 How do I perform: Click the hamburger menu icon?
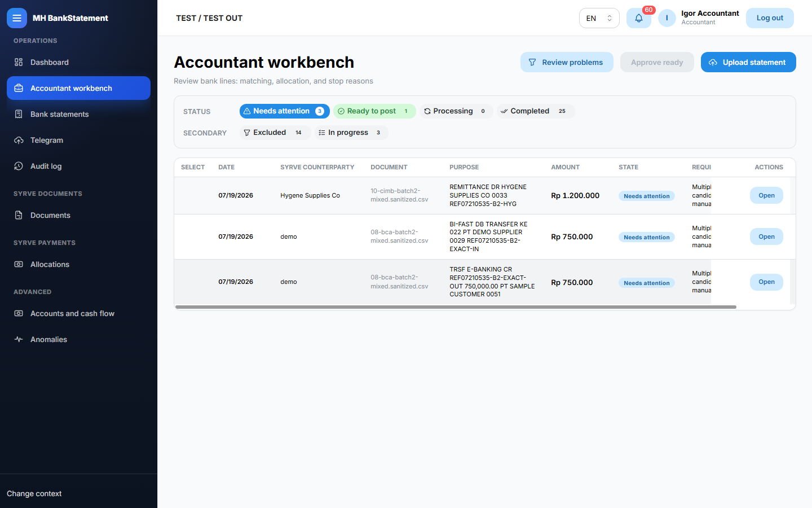(17, 18)
